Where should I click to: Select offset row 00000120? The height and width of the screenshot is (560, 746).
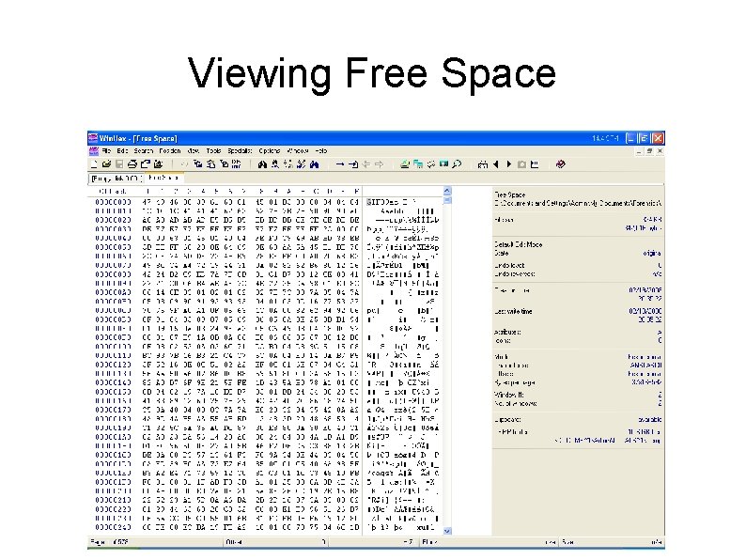coord(114,365)
